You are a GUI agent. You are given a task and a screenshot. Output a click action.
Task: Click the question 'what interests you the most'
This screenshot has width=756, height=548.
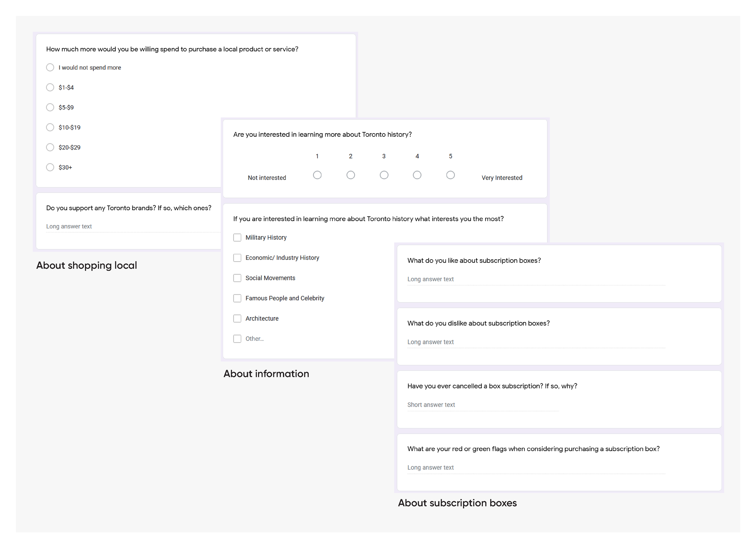(368, 219)
